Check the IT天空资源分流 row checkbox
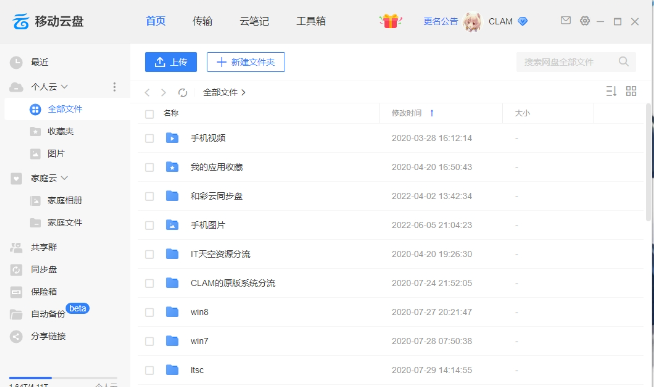Viewport: 655px width, 387px height. (x=149, y=254)
